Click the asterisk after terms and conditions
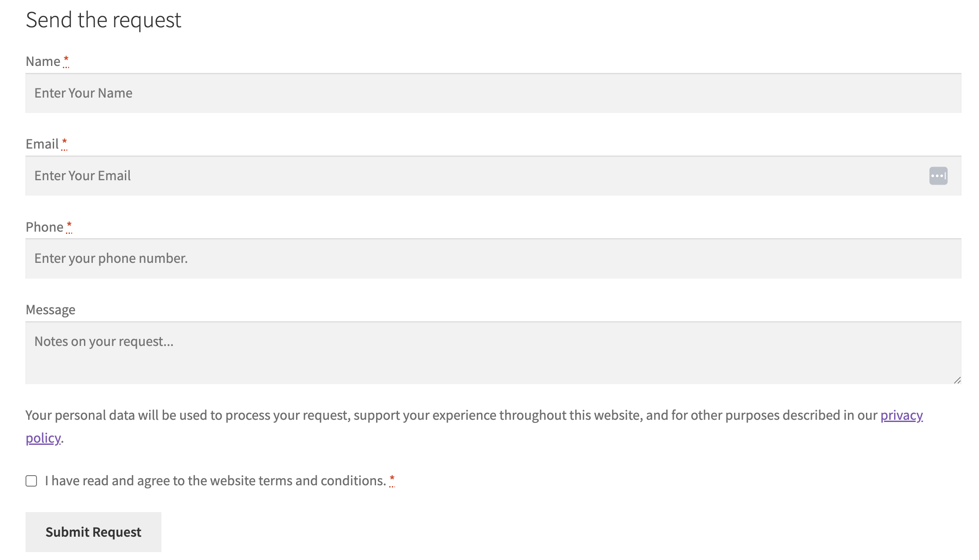The image size is (979, 560). point(392,479)
